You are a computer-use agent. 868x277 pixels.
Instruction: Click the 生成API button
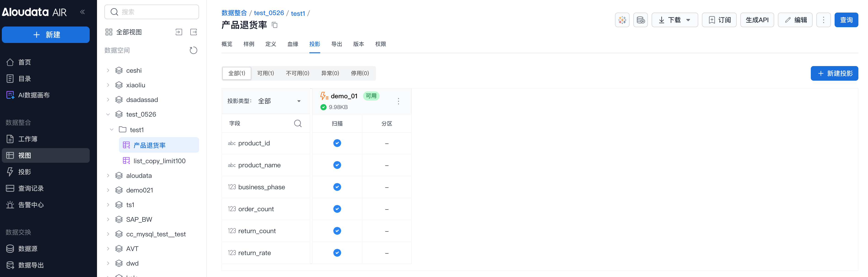757,20
